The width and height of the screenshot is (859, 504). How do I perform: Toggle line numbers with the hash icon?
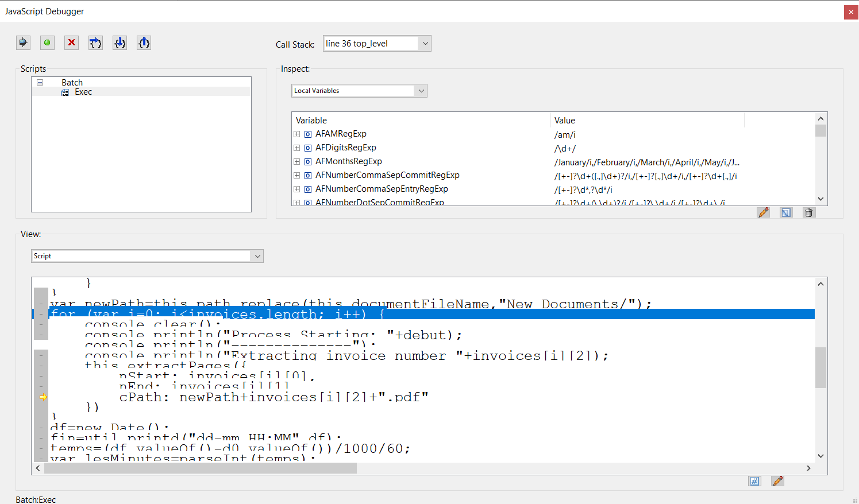pos(754,480)
